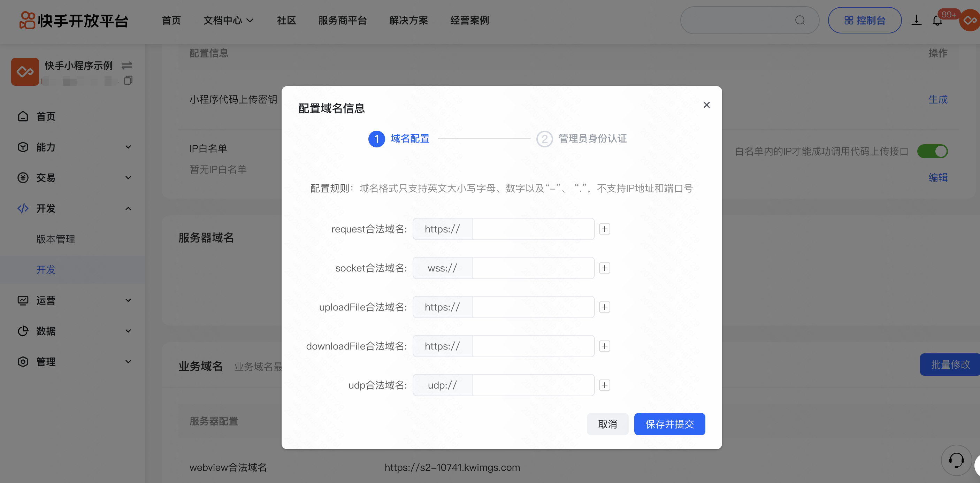This screenshot has width=980, height=483.
Task: Click the search magnifier icon
Action: pyautogui.click(x=800, y=20)
